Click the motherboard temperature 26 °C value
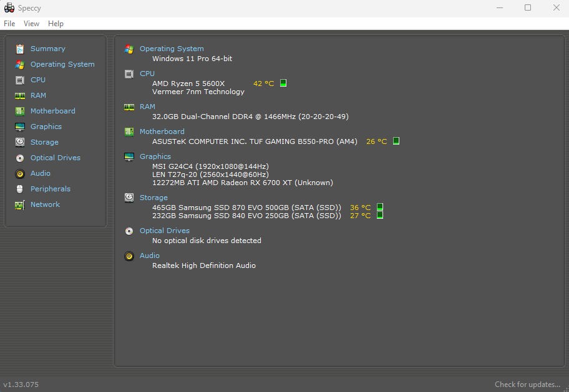The height and width of the screenshot is (392, 569). pyautogui.click(x=376, y=141)
